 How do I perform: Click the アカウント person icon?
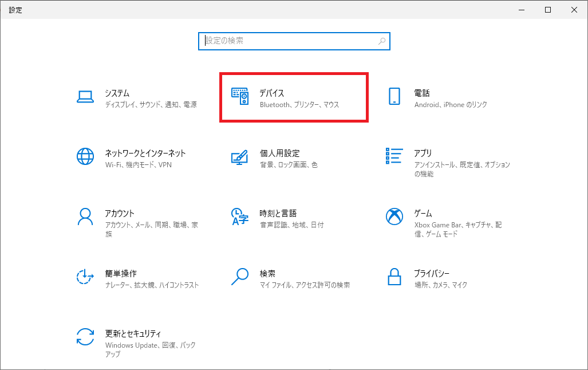click(x=85, y=217)
